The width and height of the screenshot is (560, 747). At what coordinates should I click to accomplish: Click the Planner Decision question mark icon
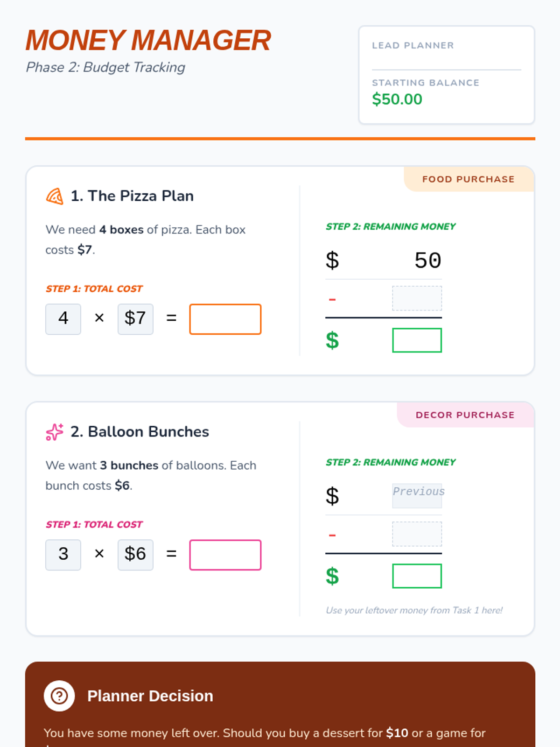point(59,696)
